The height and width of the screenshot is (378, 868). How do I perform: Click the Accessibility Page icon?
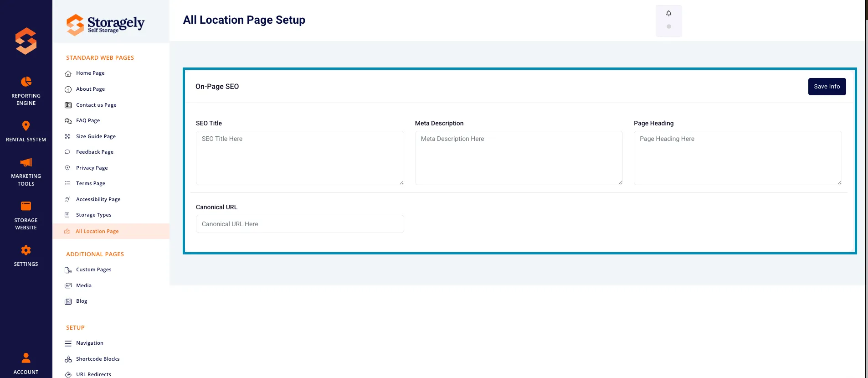point(67,199)
